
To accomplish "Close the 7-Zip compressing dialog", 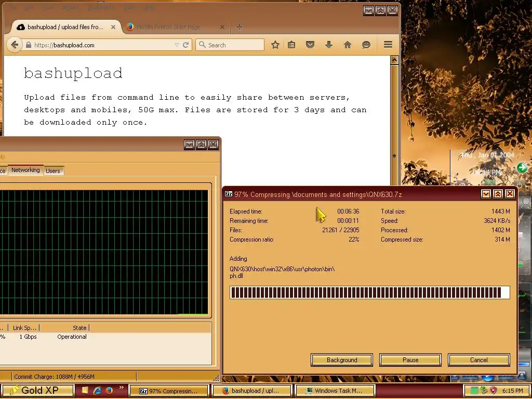I will [x=510, y=194].
